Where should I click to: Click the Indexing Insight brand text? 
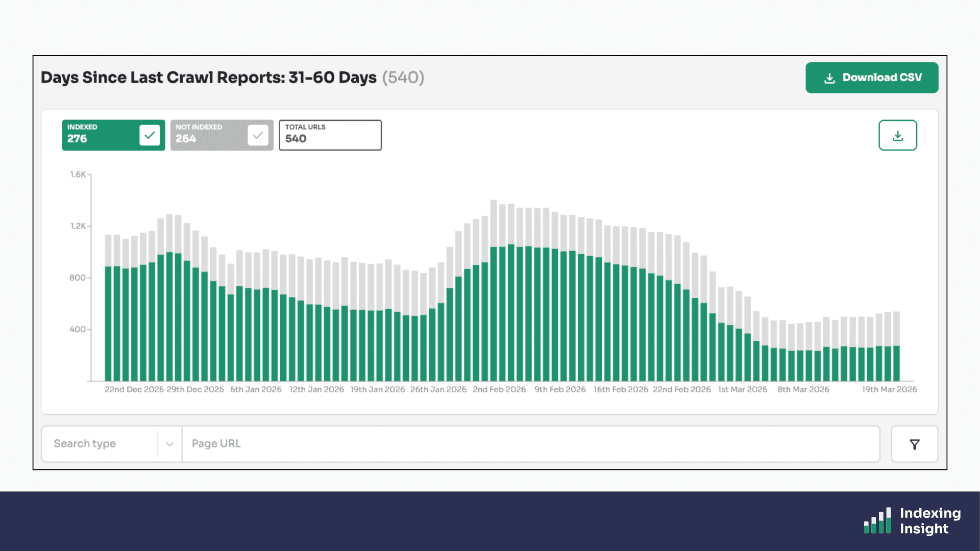pos(929,521)
